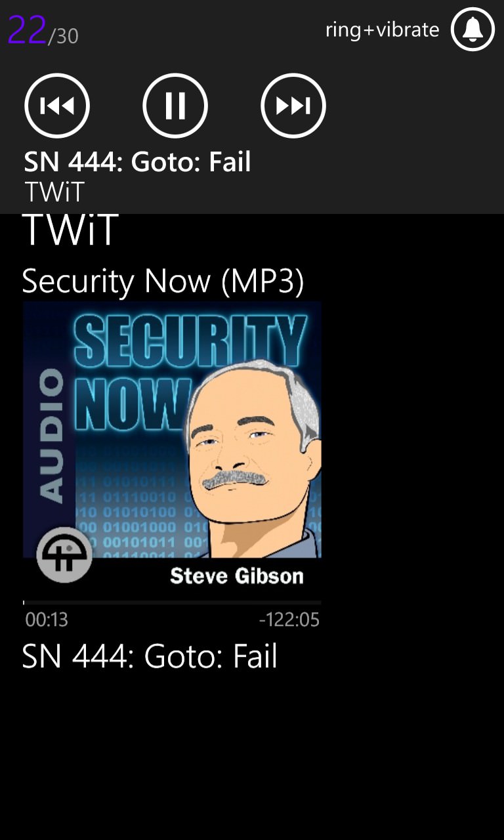
Task: Toggle the ring+vibrate mode label
Action: point(383,30)
